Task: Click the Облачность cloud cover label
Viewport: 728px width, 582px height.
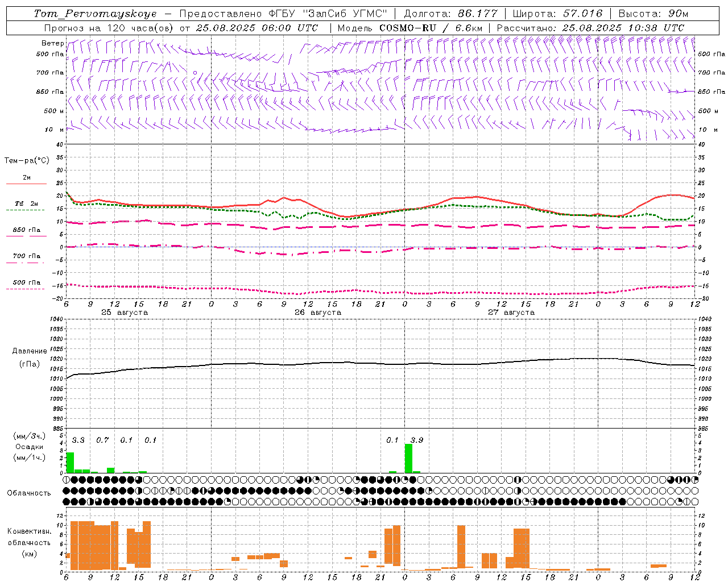Action: coord(29,493)
